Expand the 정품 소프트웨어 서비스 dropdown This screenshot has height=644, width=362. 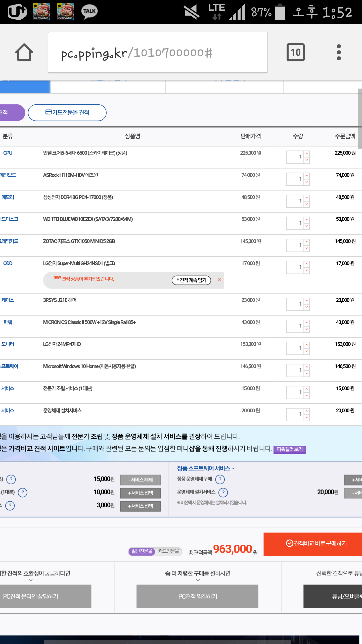205,468
